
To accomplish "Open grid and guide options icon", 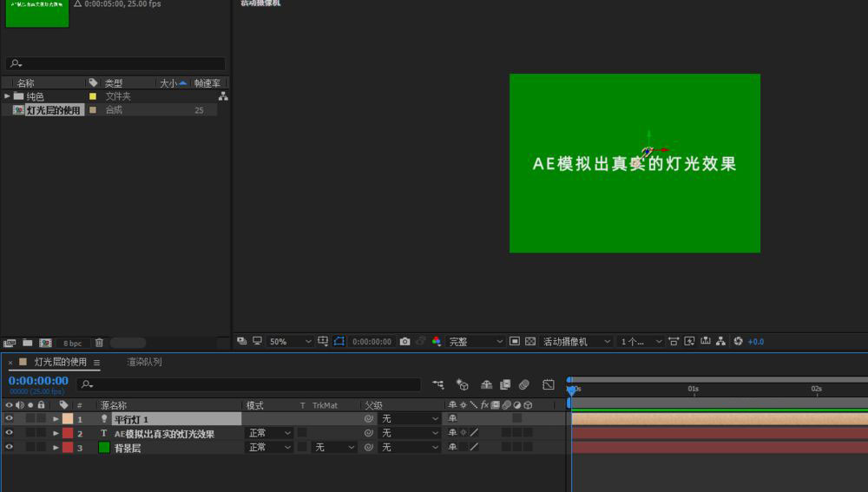I will pos(323,341).
